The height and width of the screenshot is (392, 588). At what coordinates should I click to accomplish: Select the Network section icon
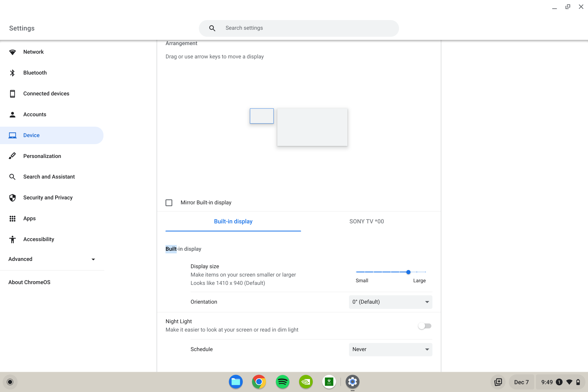click(x=12, y=52)
